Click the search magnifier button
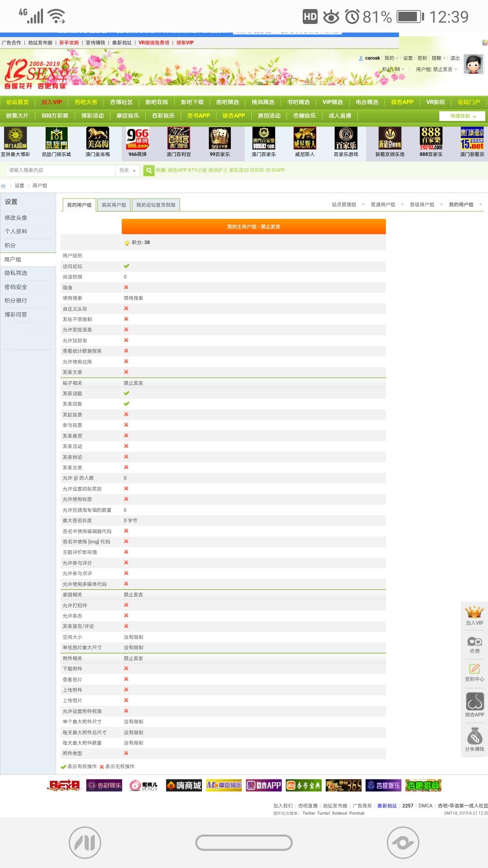Screen dimensions: 488x868 click(x=149, y=170)
